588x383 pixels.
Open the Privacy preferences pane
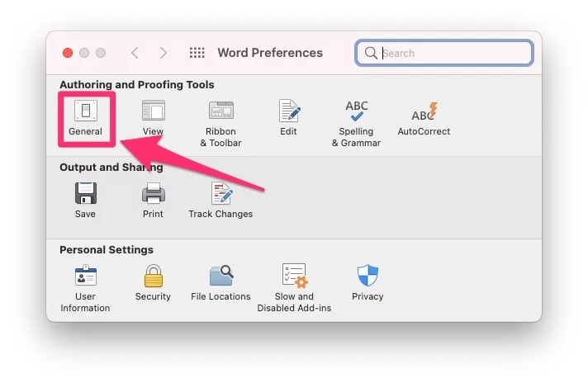click(x=367, y=282)
